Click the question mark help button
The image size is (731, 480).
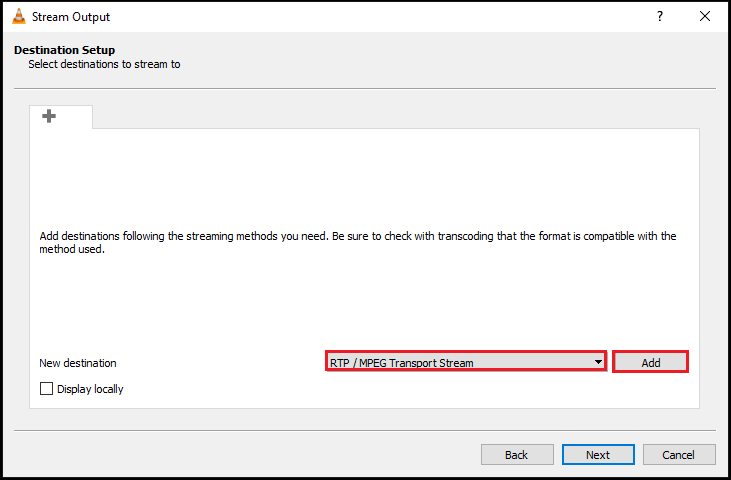(x=659, y=17)
